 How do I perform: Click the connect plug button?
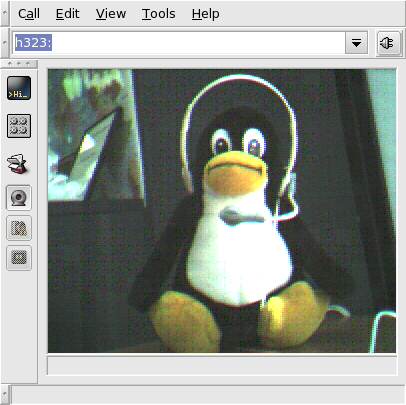[388, 43]
